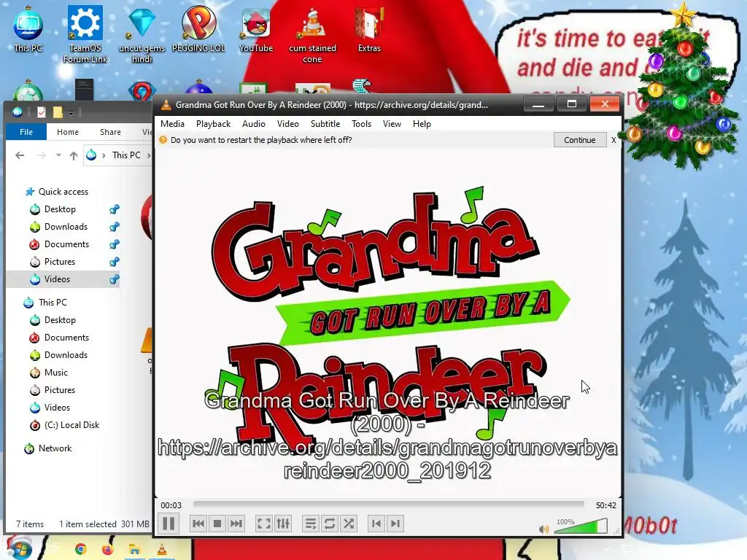Switch to Home tab in Explorer

68,132
